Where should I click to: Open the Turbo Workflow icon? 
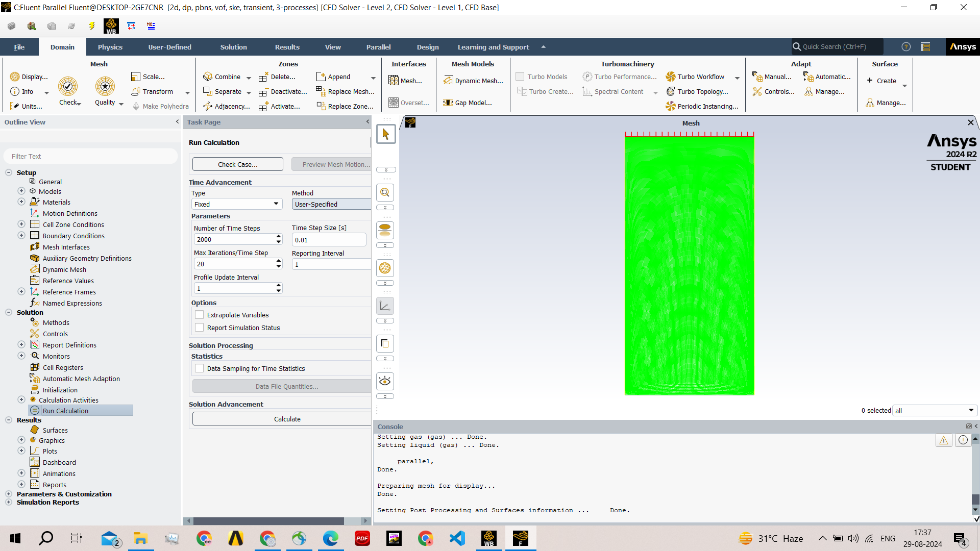pyautogui.click(x=671, y=77)
